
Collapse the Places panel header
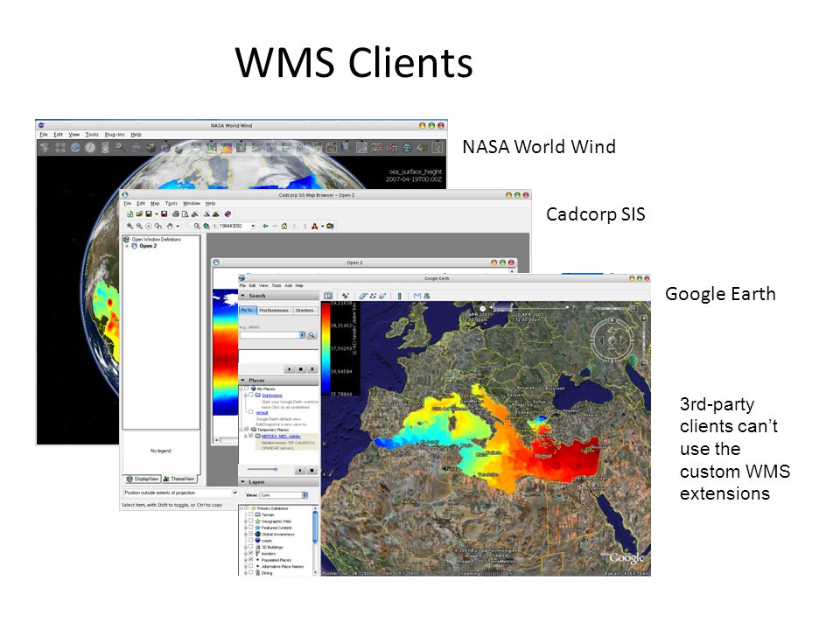[278, 381]
